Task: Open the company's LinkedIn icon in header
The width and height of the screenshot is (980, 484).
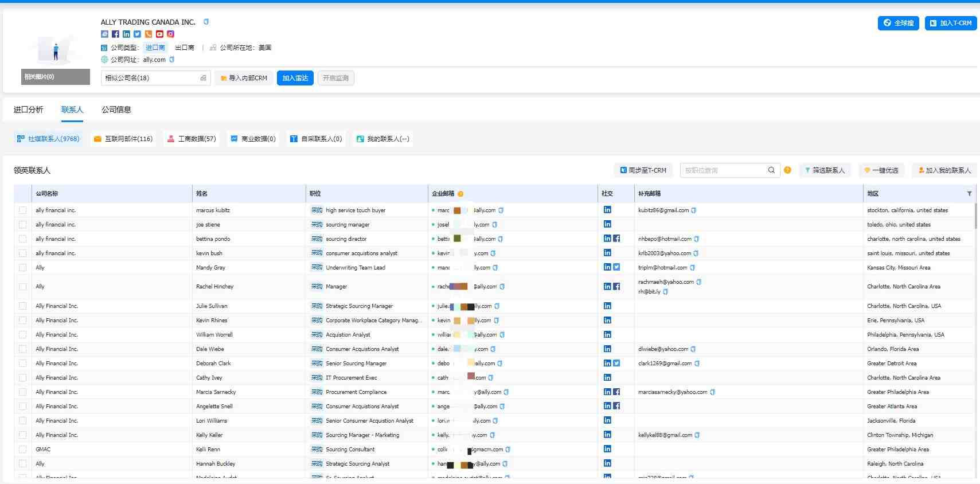Action: (126, 34)
